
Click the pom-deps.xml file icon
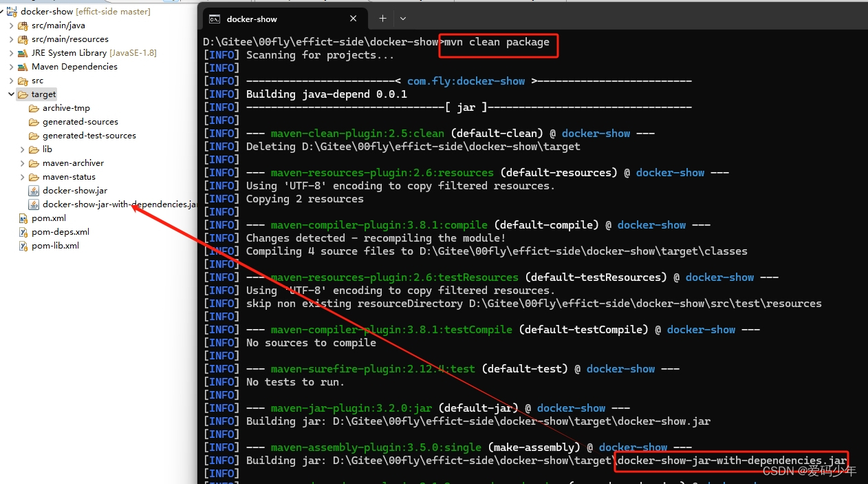(x=23, y=232)
